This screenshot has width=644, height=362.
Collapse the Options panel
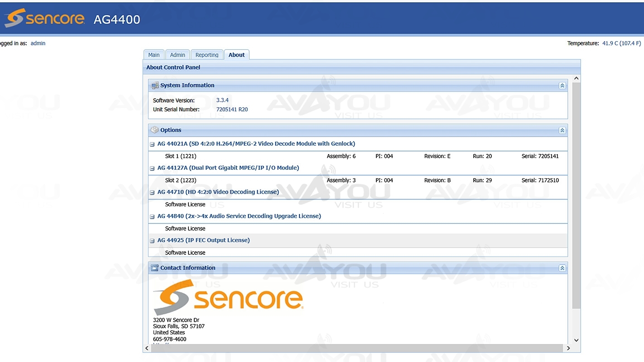(562, 130)
